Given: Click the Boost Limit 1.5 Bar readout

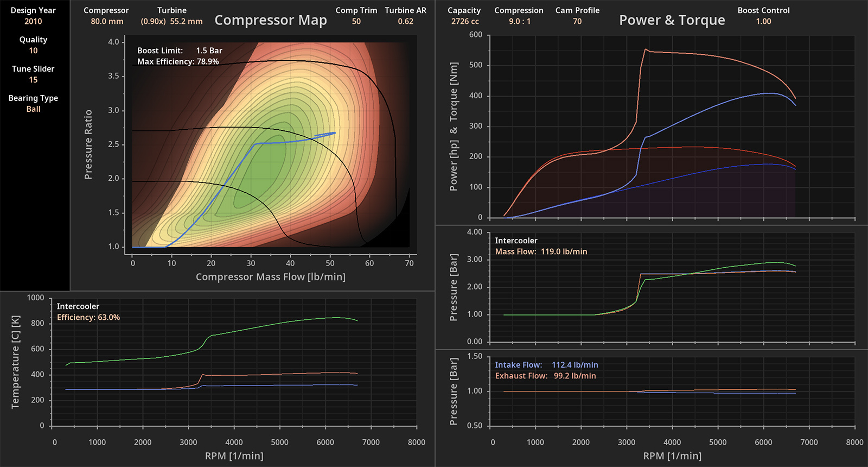Looking at the screenshot, I should pos(180,51).
